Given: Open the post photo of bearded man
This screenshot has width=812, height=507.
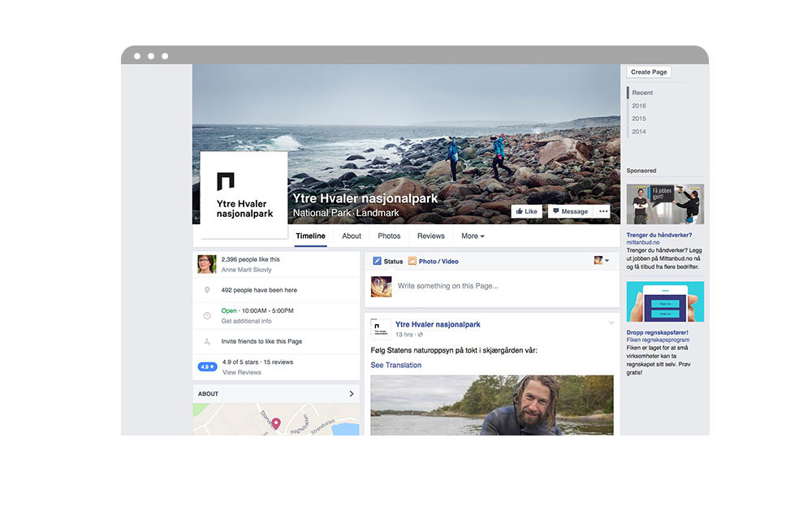Looking at the screenshot, I should click(x=492, y=405).
